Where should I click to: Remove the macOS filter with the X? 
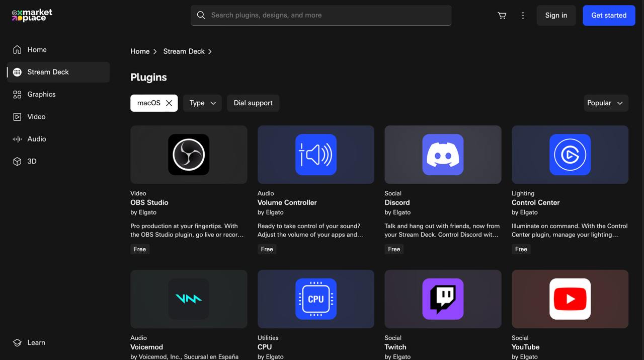(169, 103)
